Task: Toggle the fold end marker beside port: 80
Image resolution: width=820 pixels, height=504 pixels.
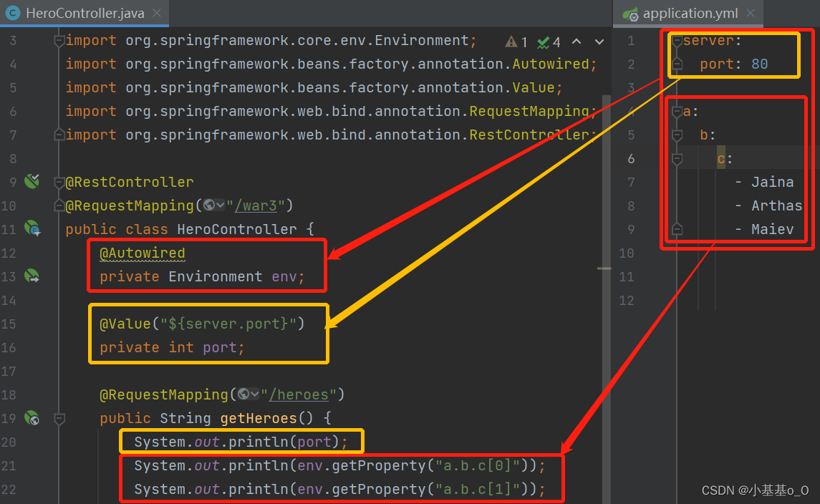Action: [x=677, y=64]
